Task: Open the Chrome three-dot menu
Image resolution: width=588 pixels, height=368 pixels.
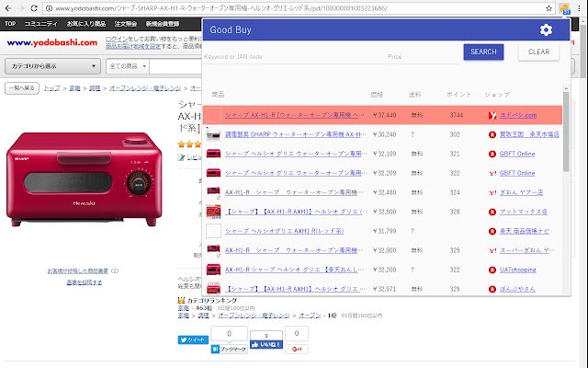Action: [579, 8]
